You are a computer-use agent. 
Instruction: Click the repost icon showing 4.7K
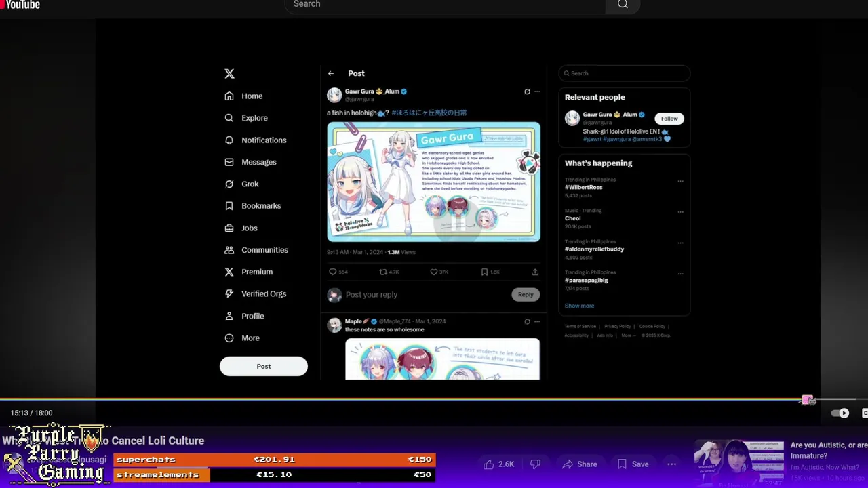383,272
